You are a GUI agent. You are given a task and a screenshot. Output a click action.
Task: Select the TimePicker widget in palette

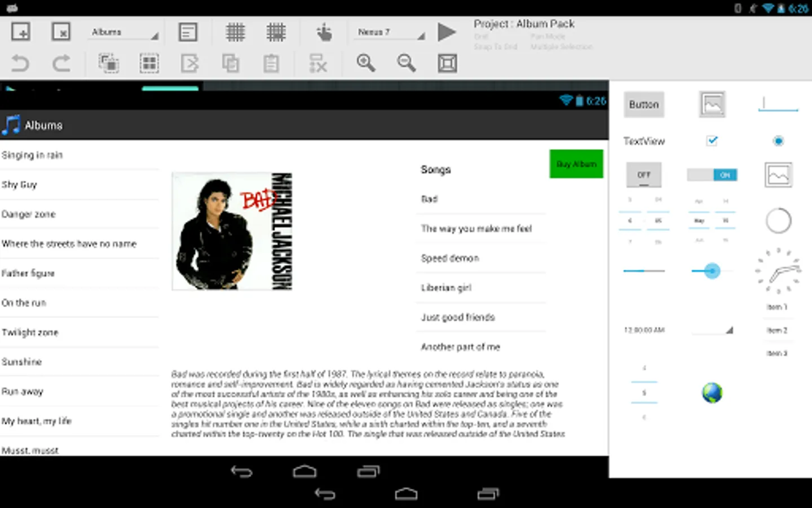644,221
